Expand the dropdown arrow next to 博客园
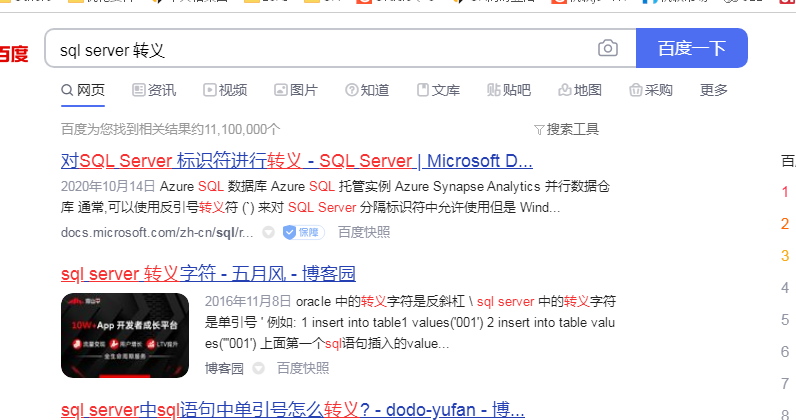796x420 pixels. (x=258, y=368)
